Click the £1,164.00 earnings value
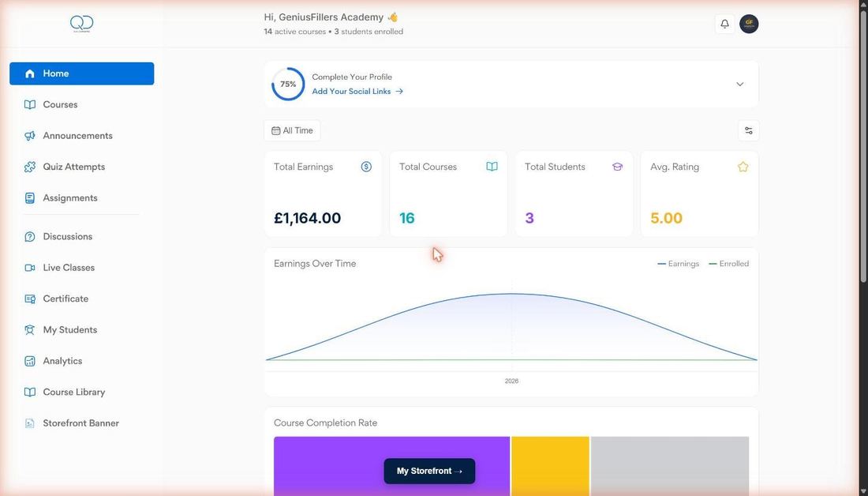This screenshot has height=496, width=868. click(x=307, y=218)
